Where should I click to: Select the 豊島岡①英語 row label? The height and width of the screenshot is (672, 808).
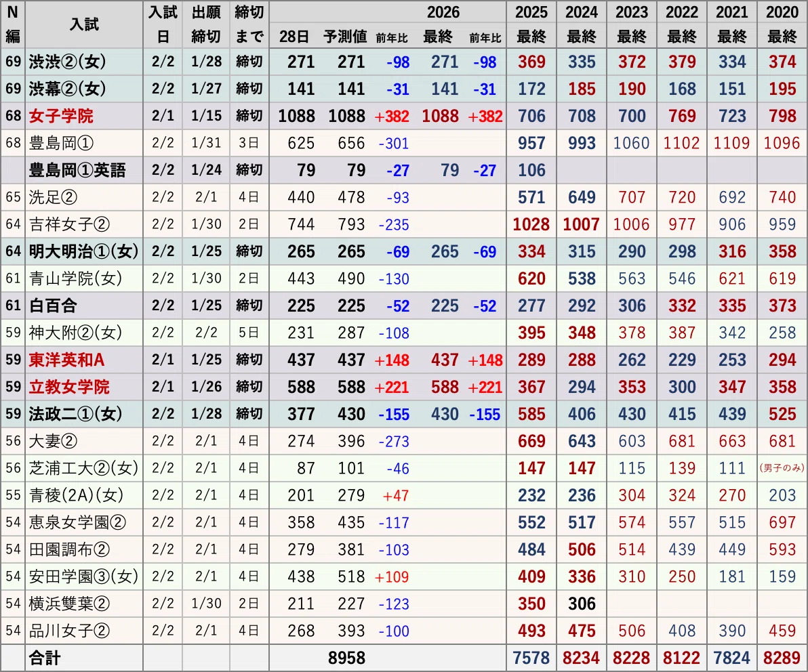pos(77,170)
